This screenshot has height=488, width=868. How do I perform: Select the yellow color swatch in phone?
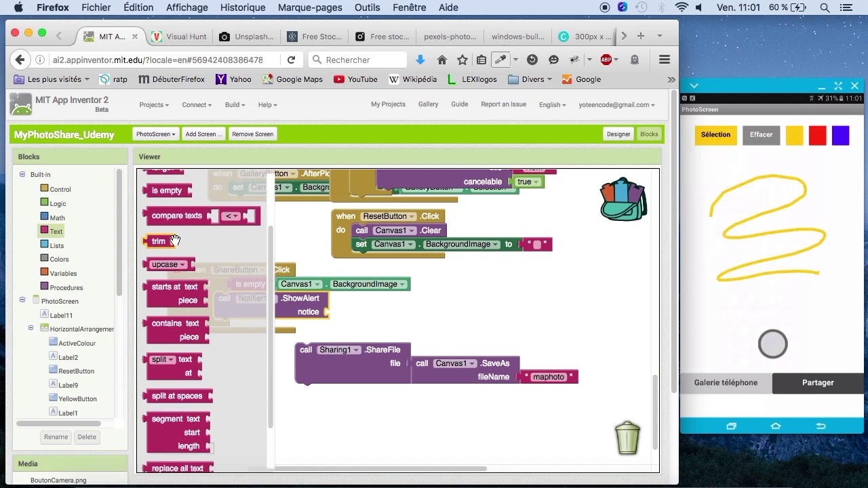(795, 136)
